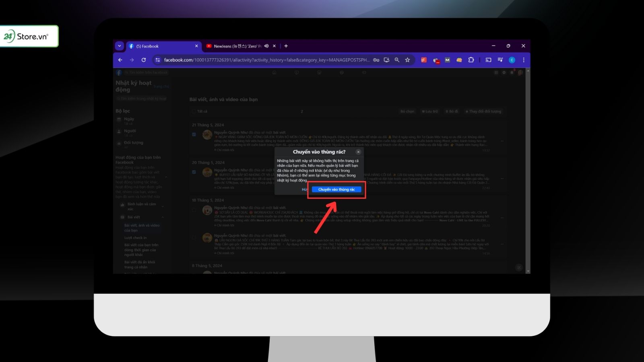This screenshot has width=644, height=362.
Task: Open Facebook menu grid icon
Action: (x=496, y=73)
